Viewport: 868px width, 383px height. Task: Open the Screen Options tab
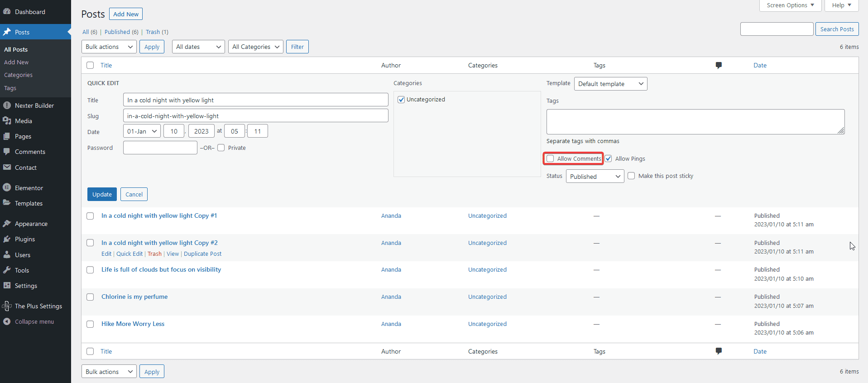tap(790, 5)
